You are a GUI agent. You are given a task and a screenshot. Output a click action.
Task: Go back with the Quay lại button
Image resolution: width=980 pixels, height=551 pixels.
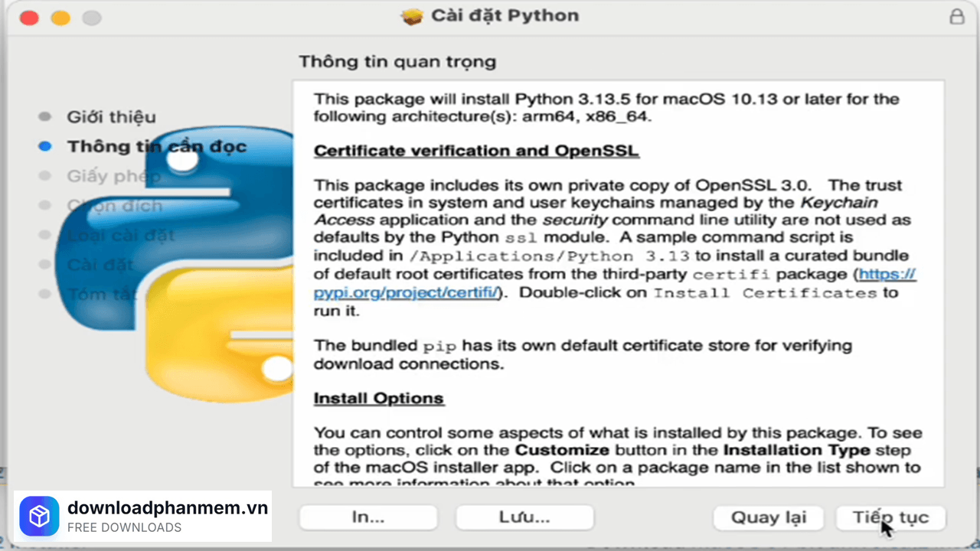769,517
